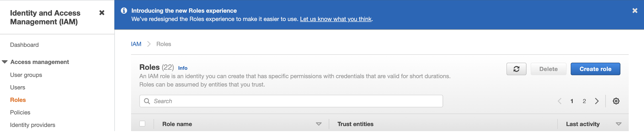Click the refresh roles icon button
Screen dimensions: 644x133
[516, 69]
